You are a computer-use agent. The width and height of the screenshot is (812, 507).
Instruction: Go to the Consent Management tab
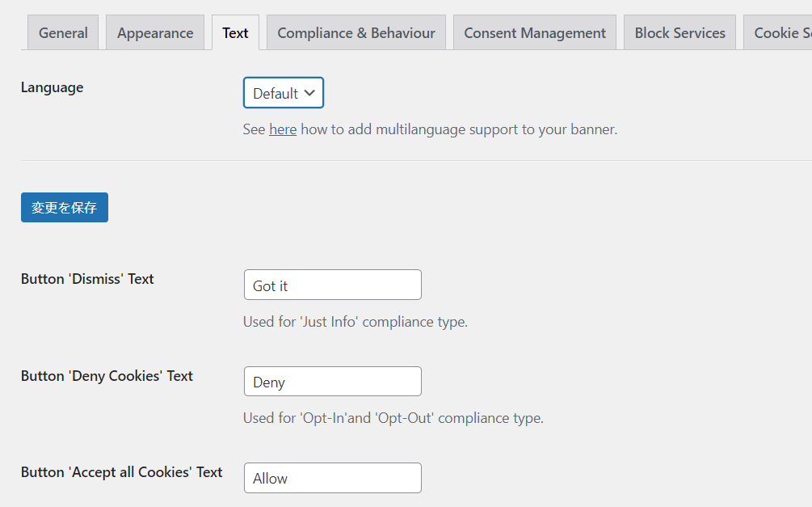click(x=534, y=33)
